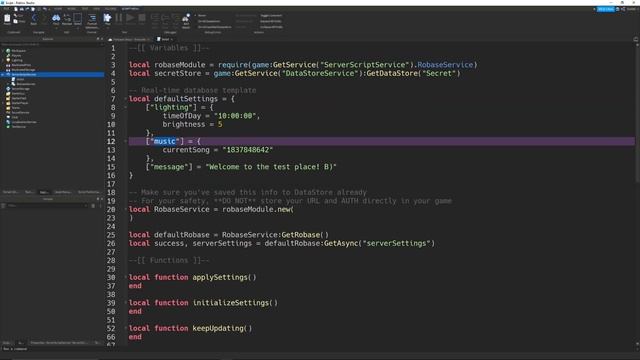Open the Replace tool in ribbon
This screenshot has width=640, height=360.
click(67, 19)
